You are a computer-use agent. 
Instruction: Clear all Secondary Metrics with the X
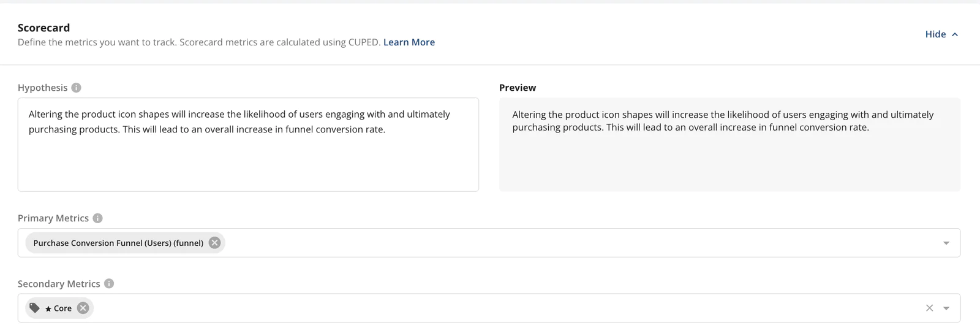click(929, 308)
